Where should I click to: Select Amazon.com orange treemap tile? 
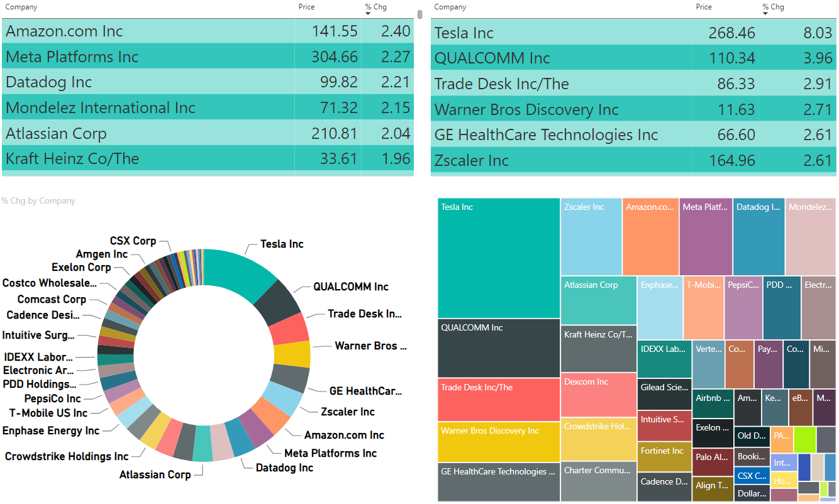point(651,237)
